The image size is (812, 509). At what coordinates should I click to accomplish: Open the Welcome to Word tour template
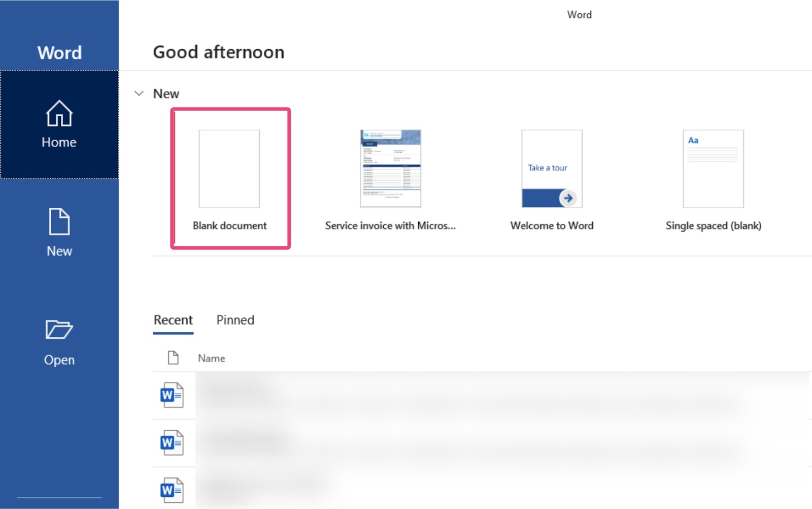[552, 169]
